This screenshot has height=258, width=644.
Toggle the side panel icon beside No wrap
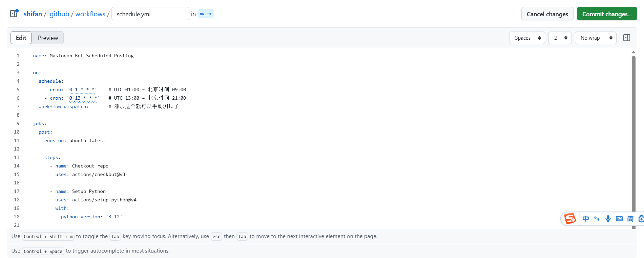click(x=627, y=38)
